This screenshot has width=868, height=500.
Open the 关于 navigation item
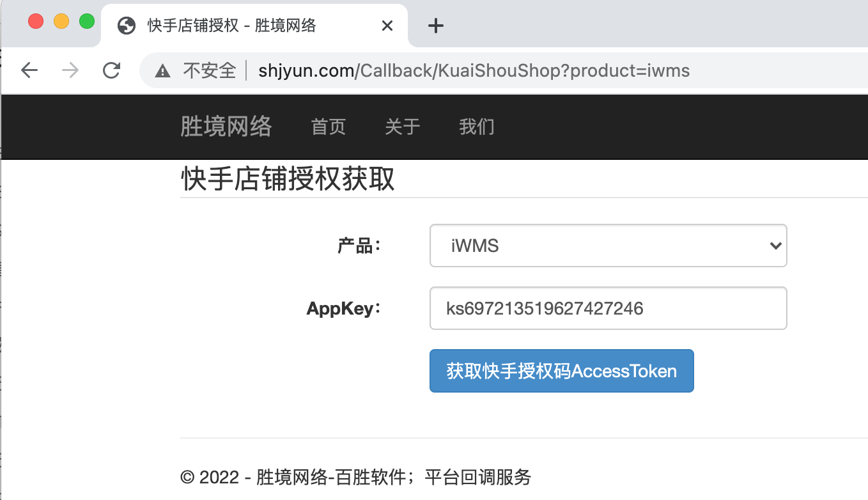(402, 127)
